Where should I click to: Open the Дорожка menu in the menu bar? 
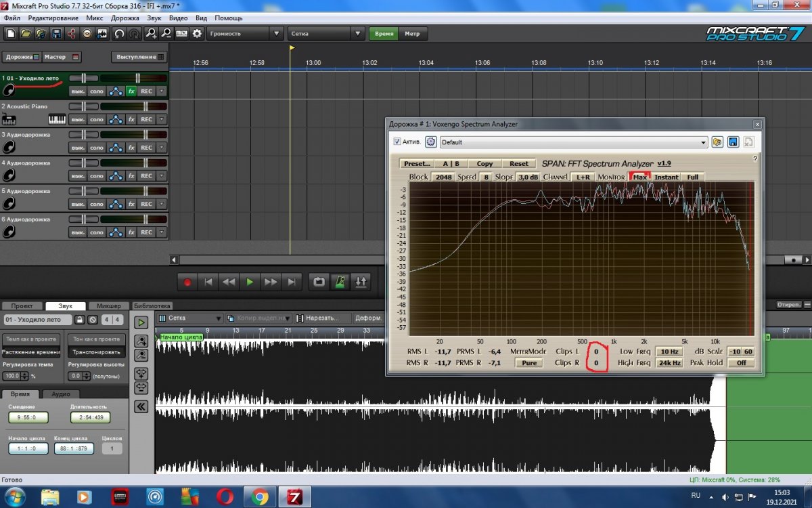pyautogui.click(x=125, y=18)
